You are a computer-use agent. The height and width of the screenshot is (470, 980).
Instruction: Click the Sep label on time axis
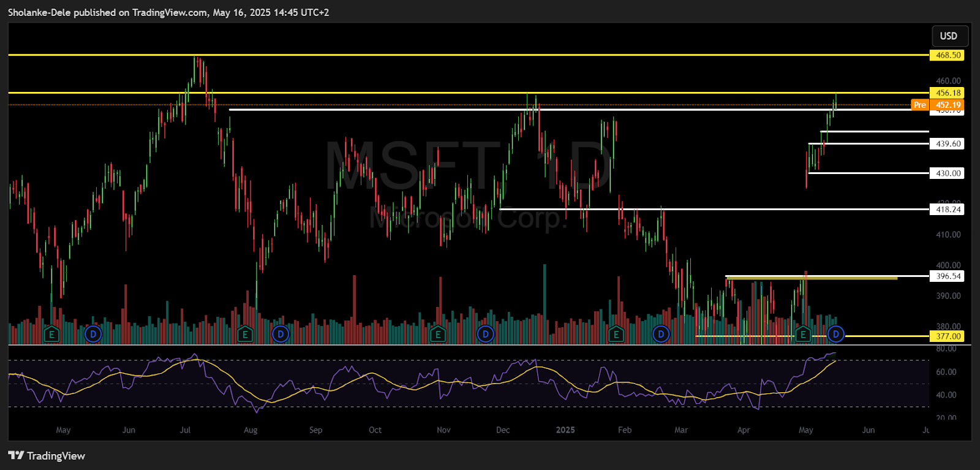[x=315, y=430]
